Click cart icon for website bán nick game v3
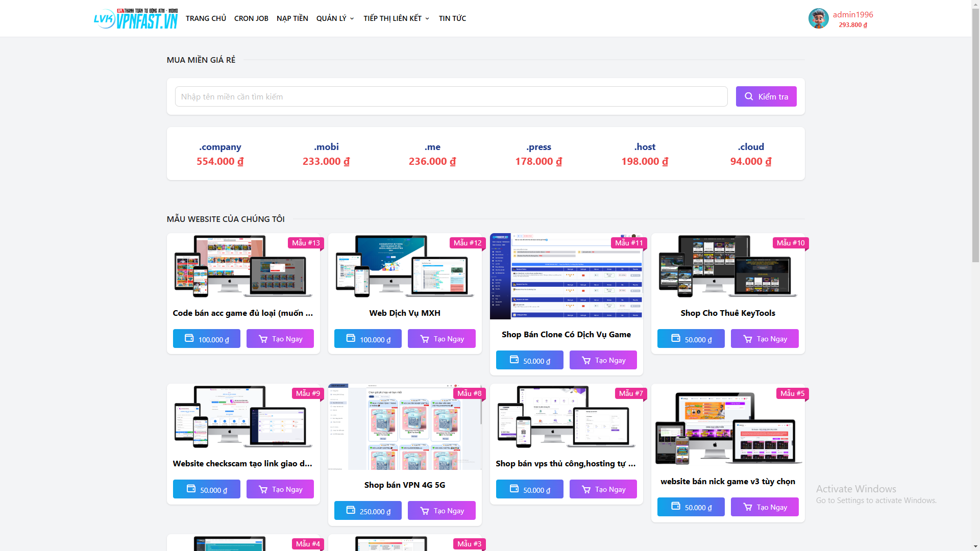Viewport: 980px width, 551px height. 747,507
